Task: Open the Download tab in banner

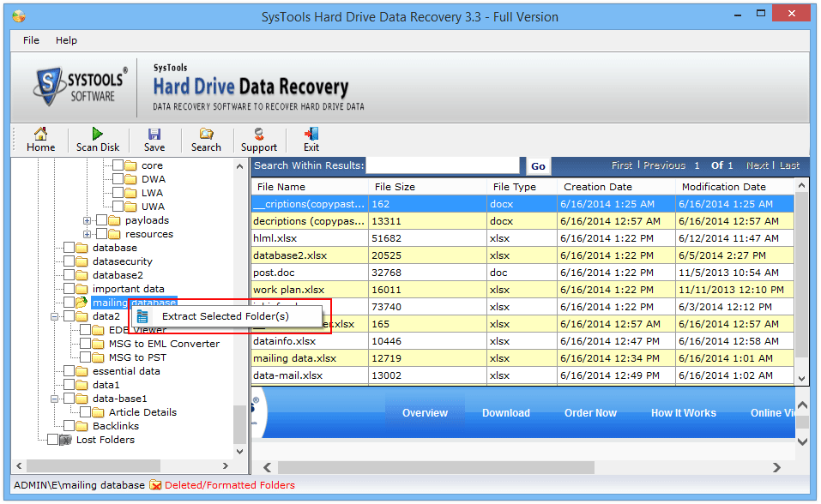Action: [506, 413]
